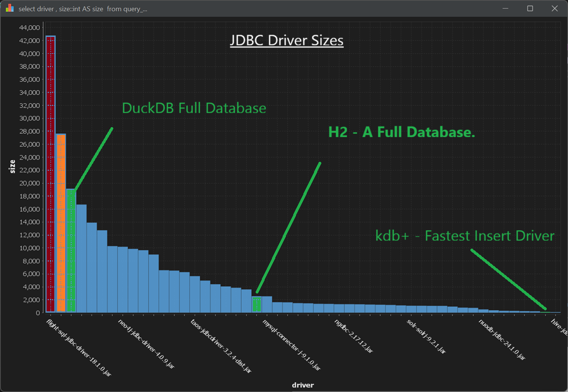Select the tallest blue bar
The image size is (568, 392).
pos(81,258)
